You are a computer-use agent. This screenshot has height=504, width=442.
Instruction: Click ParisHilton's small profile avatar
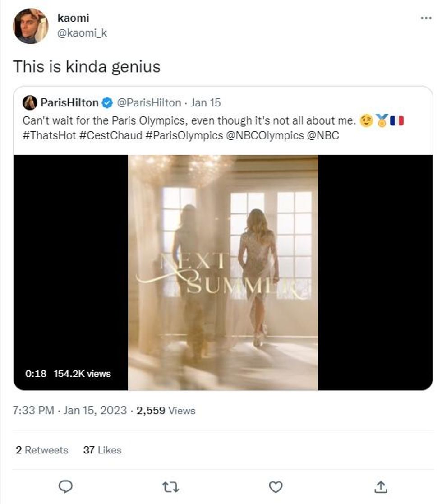[x=30, y=103]
